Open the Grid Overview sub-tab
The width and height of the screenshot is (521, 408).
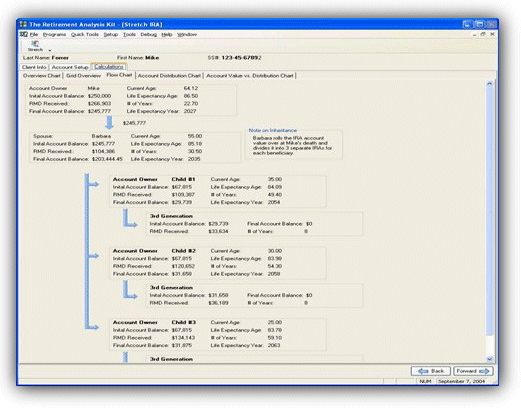[83, 76]
